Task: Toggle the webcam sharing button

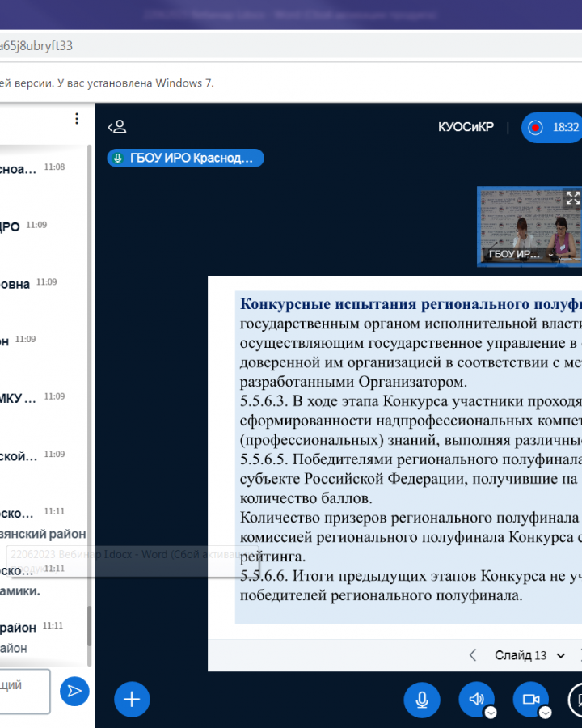Action: (x=530, y=700)
